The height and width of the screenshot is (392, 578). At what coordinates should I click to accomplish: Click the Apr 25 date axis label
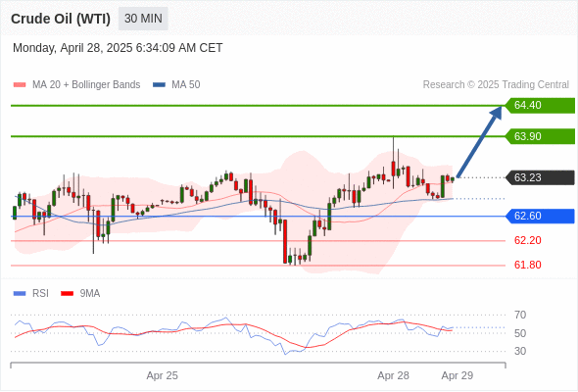coord(163,375)
